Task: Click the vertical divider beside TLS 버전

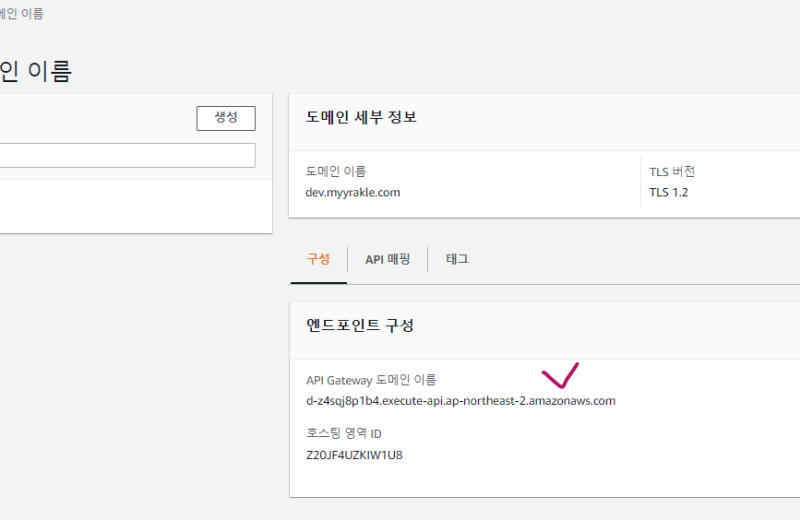Action: (641, 182)
